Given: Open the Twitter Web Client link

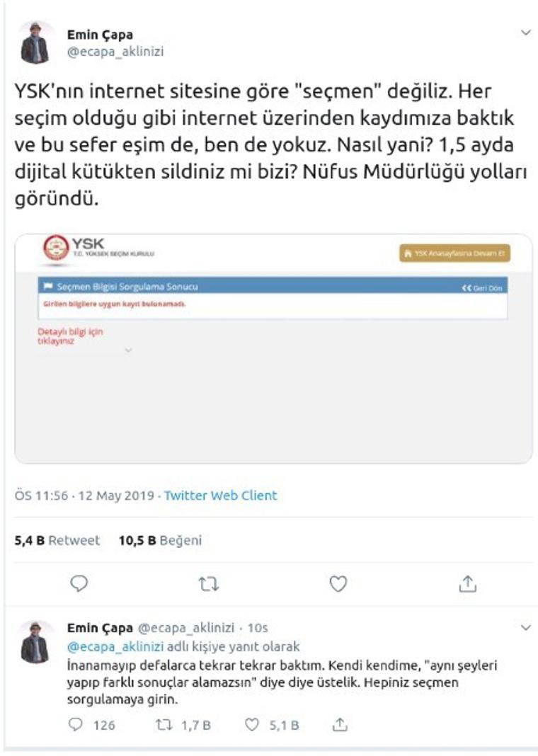Looking at the screenshot, I should 219,496.
